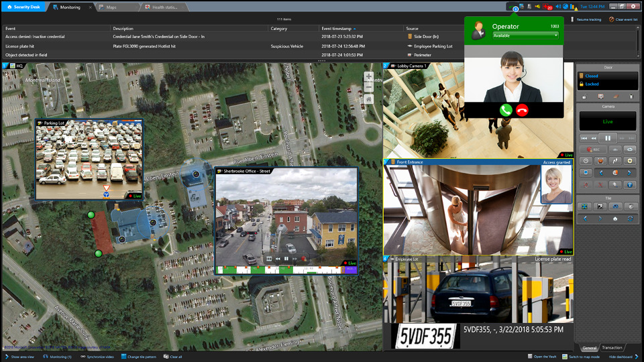The width and height of the screenshot is (644, 362).
Task: Click the map camera icon near Albert Einstein
Action: 197,174
